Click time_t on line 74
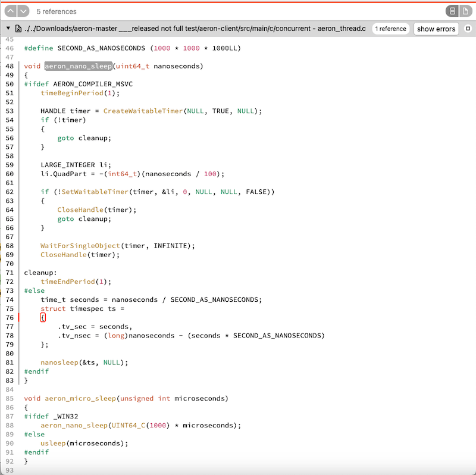Image resolution: width=476 pixels, height=475 pixels. [x=53, y=300]
